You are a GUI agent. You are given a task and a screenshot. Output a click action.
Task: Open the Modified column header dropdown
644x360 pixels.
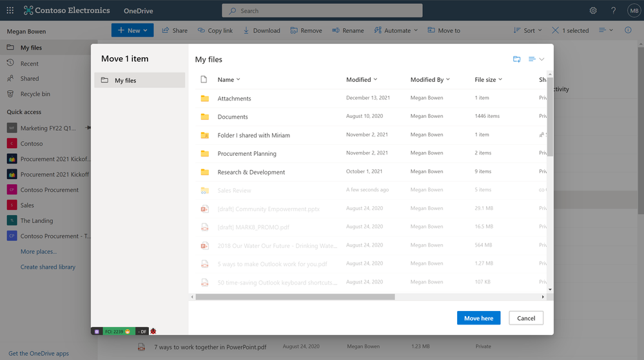[x=362, y=80]
